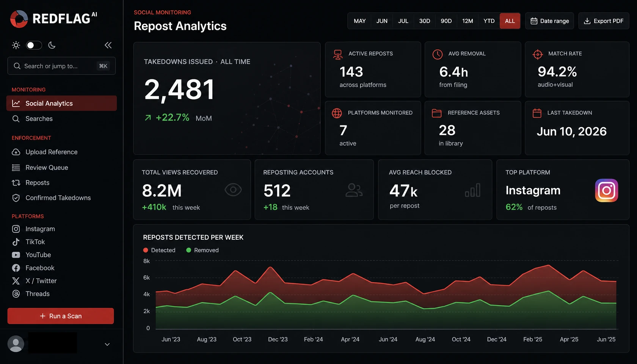Click the Avg Reach Blocked bars icon

[473, 190]
